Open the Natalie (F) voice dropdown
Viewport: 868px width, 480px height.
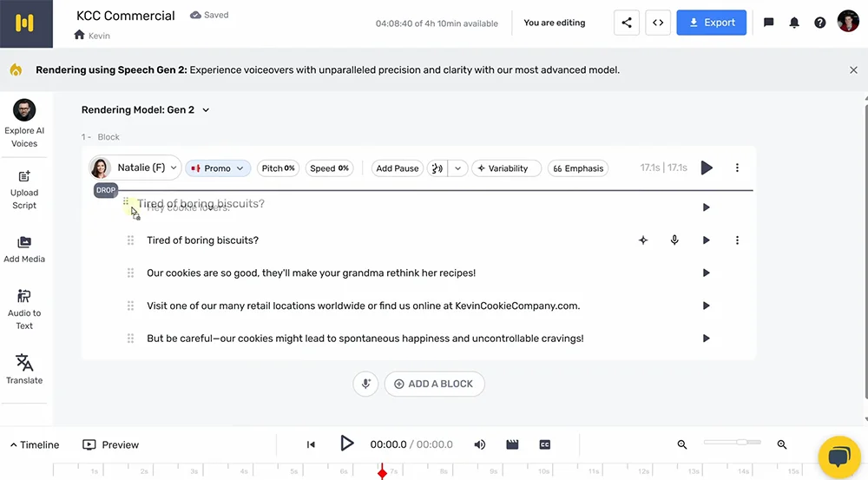point(135,168)
